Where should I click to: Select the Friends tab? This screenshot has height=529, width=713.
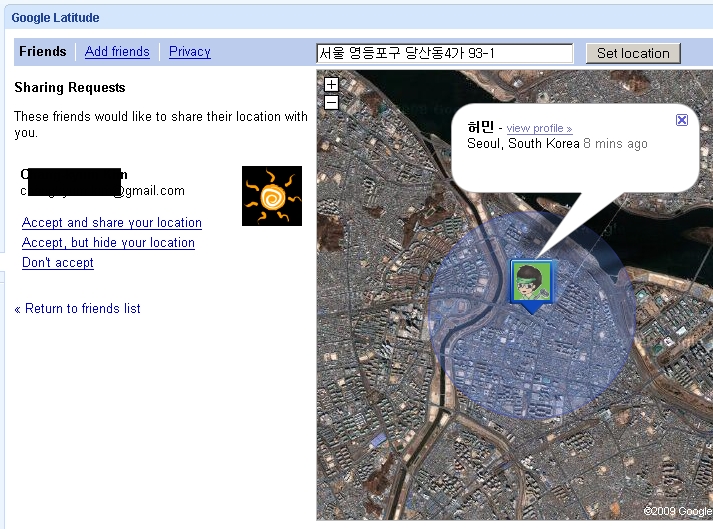(x=43, y=51)
